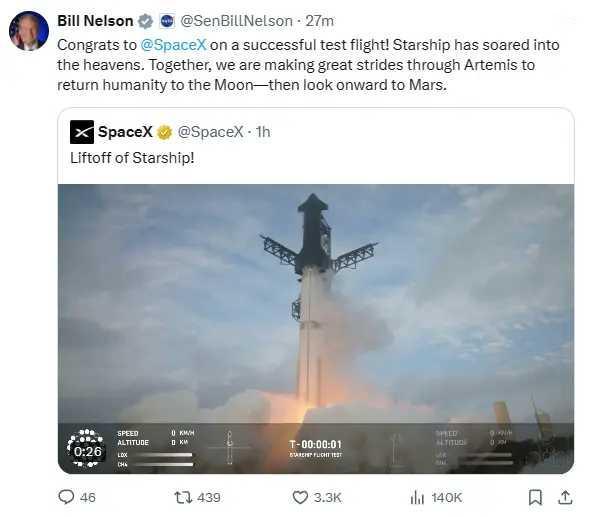This screenshot has width=589, height=517.
Task: Click the reply comment bubble icon
Action: [x=66, y=497]
